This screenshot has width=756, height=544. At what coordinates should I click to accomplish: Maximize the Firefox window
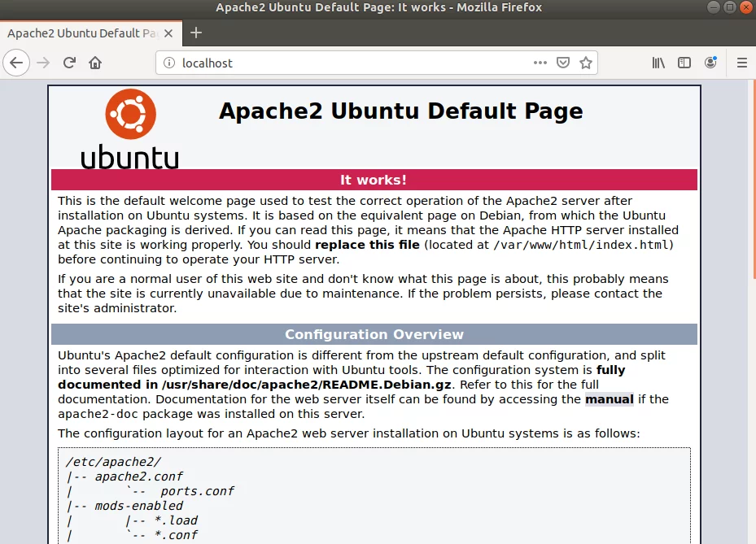729,7
